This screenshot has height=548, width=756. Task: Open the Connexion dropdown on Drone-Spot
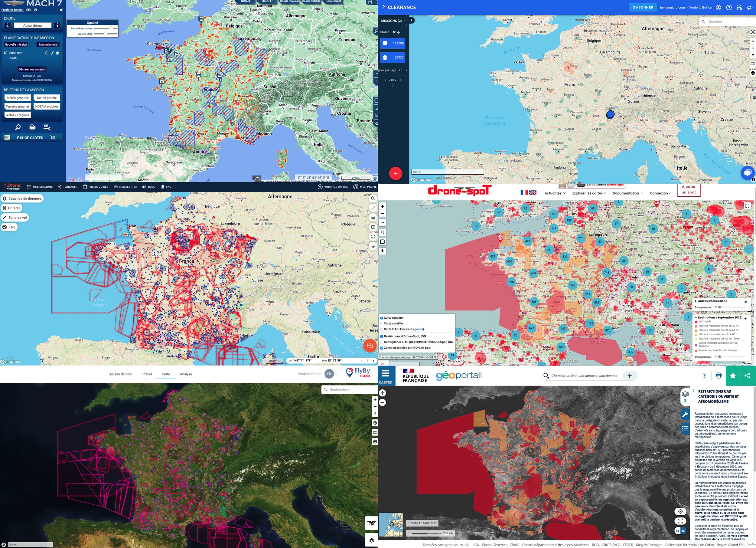click(660, 193)
